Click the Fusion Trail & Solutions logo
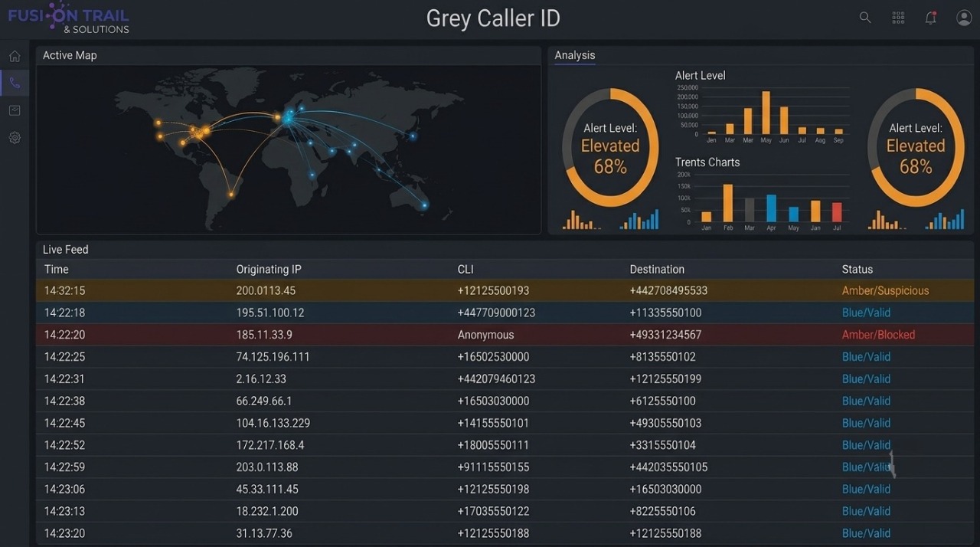Screen dimensions: 980x547 [68, 18]
